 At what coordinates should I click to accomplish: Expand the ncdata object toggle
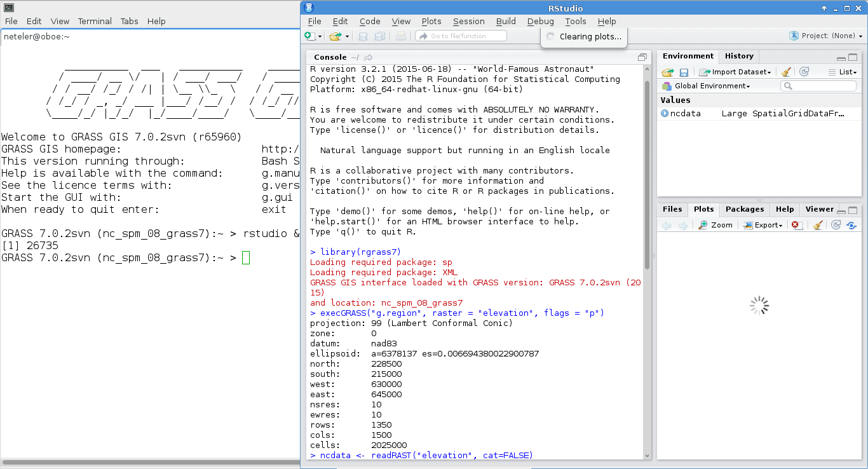coord(665,114)
